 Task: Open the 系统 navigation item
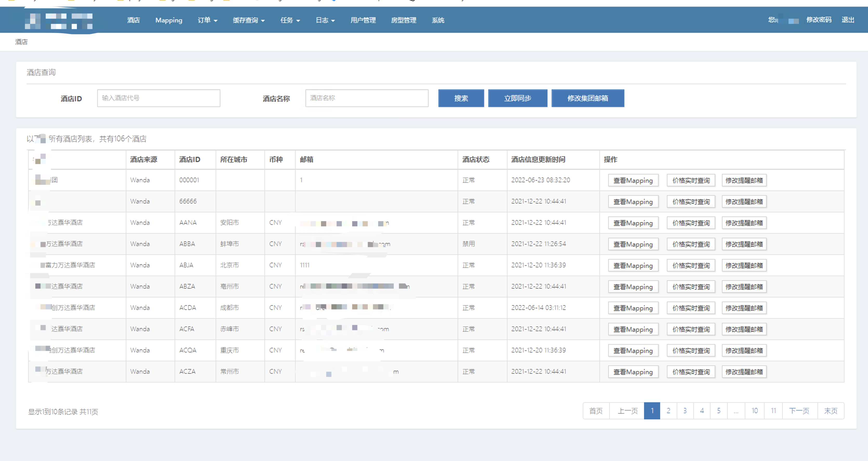[x=438, y=20]
